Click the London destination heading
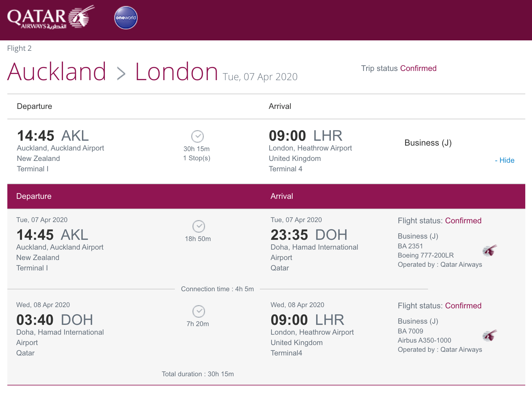The image size is (532, 394). (177, 72)
